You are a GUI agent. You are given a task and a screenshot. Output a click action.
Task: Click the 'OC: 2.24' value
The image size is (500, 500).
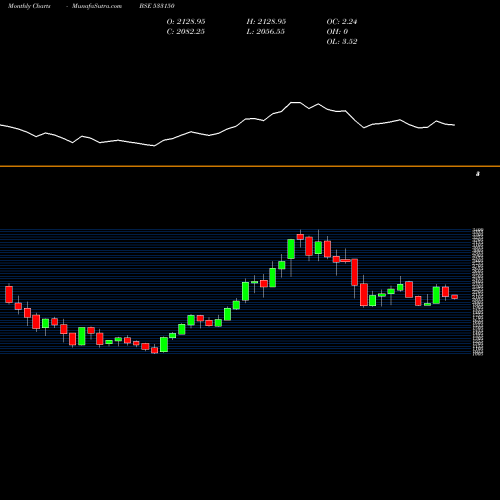pos(342,21)
